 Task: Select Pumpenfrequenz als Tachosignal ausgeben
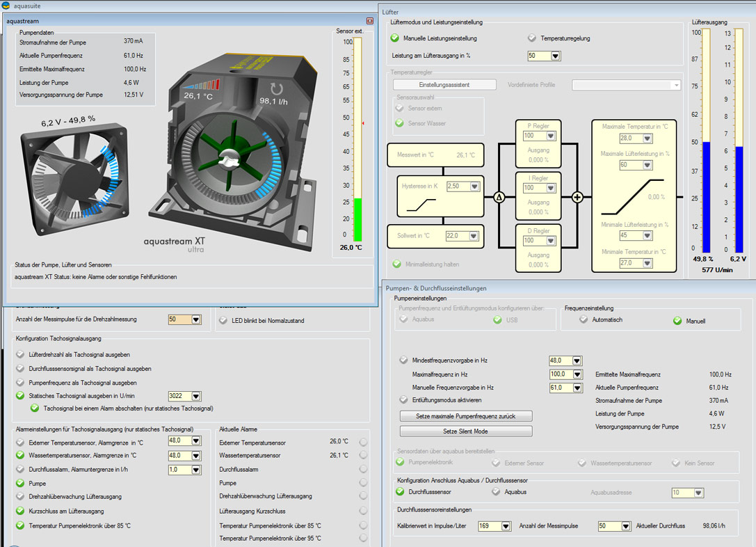tap(19, 382)
